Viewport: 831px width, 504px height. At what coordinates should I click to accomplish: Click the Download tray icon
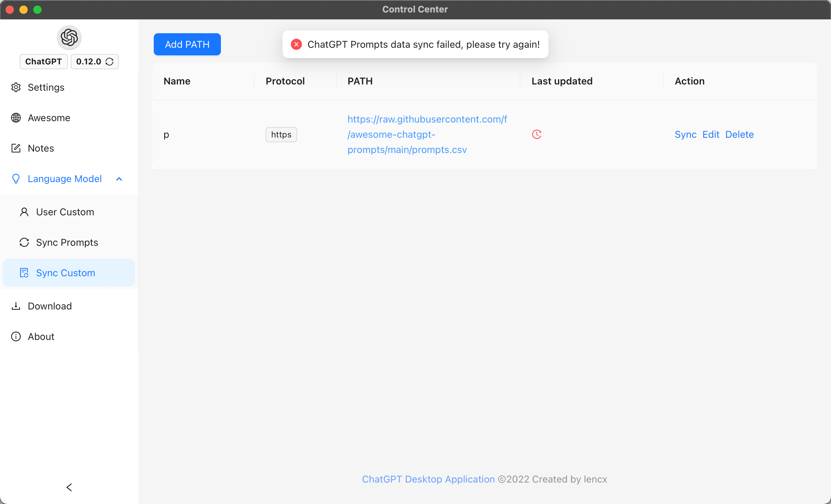16,306
